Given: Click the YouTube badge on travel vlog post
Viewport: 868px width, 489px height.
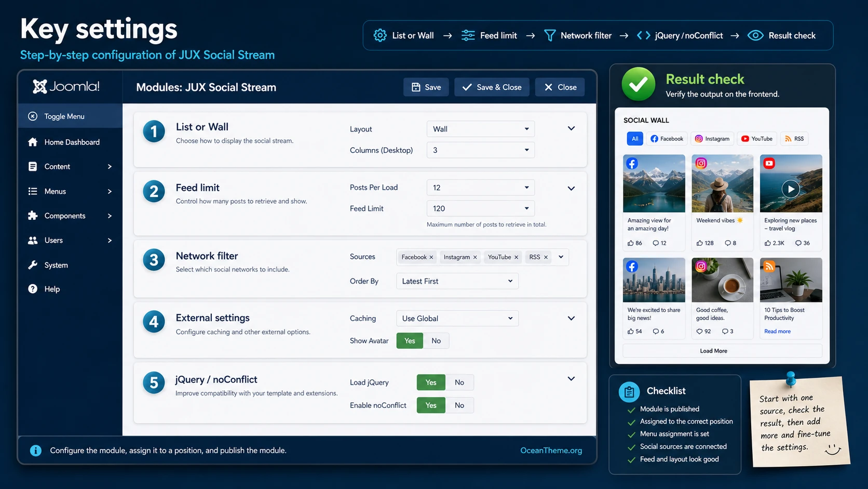Looking at the screenshot, I should (769, 163).
